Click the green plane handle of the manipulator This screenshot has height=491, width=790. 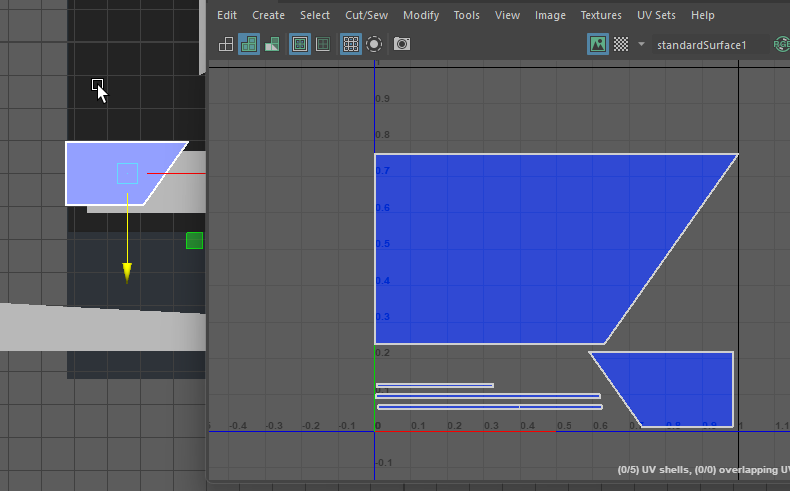(x=194, y=241)
